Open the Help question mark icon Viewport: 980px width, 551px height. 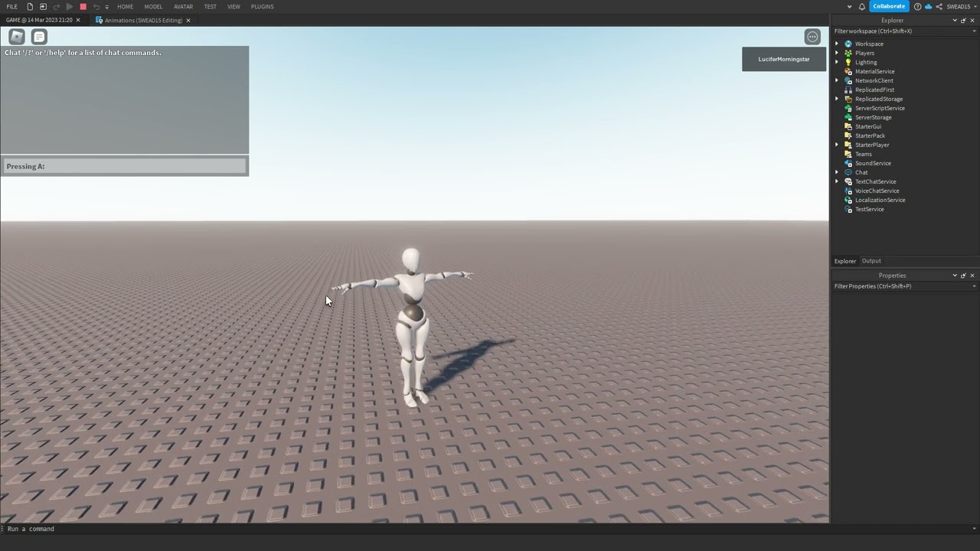click(x=917, y=7)
